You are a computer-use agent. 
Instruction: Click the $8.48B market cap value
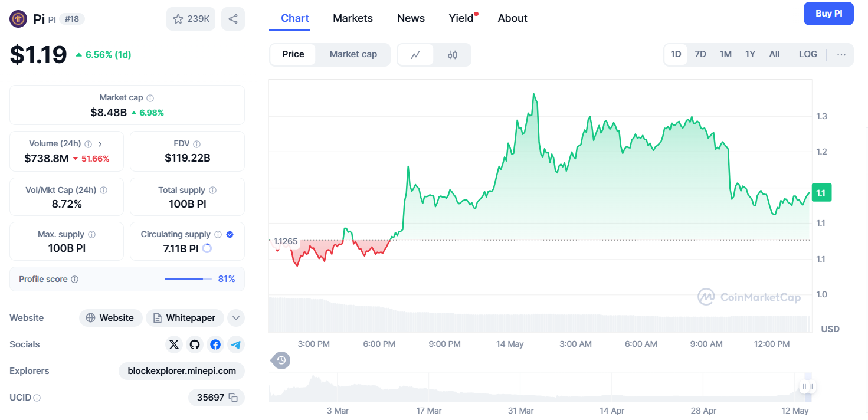coord(109,113)
